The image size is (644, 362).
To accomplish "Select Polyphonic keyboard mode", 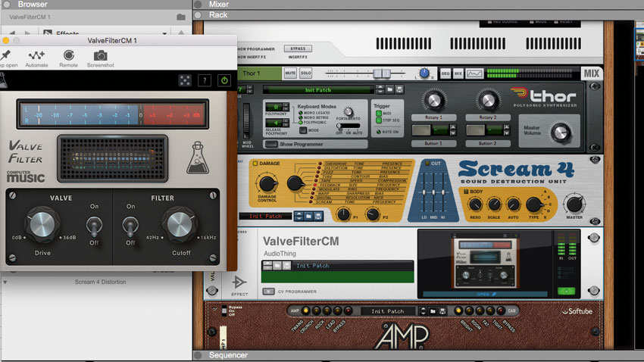I will pyautogui.click(x=300, y=123).
